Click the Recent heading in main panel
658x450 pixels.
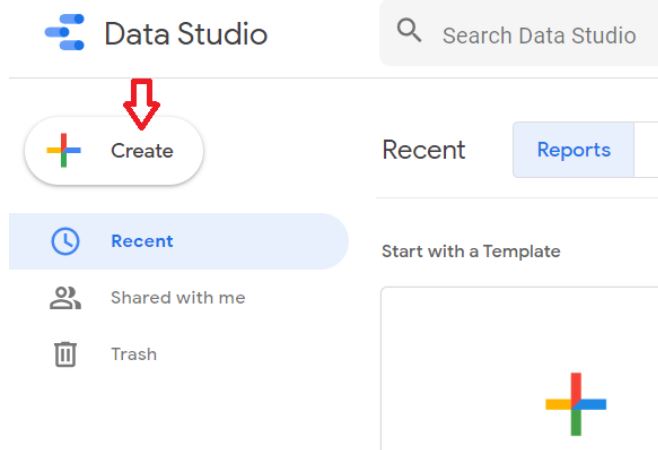(x=424, y=150)
